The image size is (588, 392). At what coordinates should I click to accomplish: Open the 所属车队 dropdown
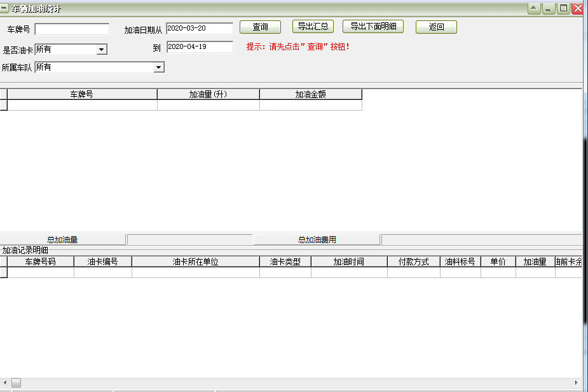click(159, 67)
